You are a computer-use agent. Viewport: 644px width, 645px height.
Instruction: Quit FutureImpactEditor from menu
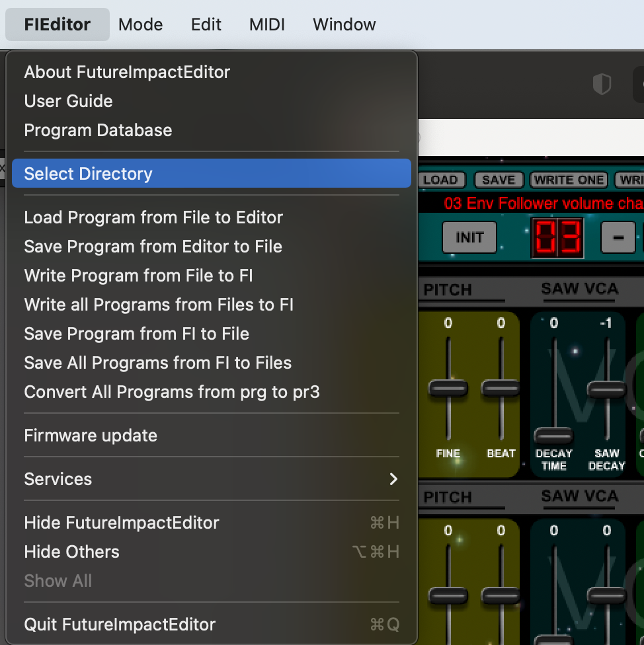(x=212, y=625)
